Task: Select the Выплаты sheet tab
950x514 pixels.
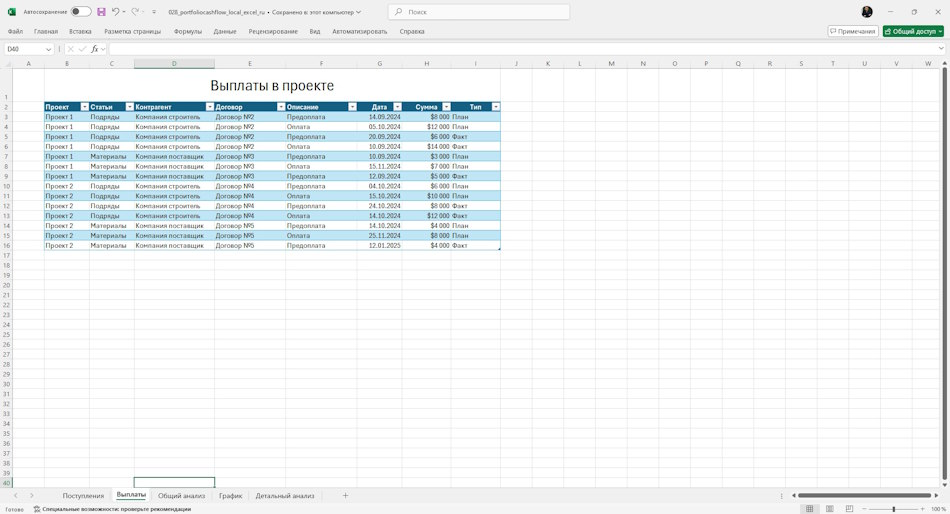Action: (131, 495)
